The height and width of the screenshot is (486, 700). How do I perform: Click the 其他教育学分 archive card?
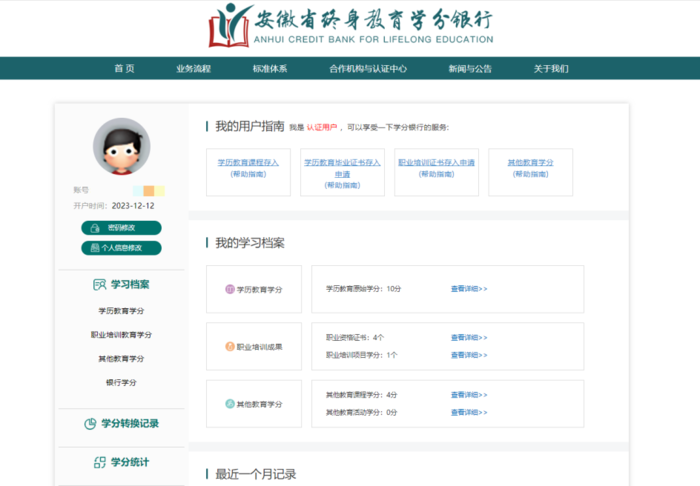click(x=254, y=404)
